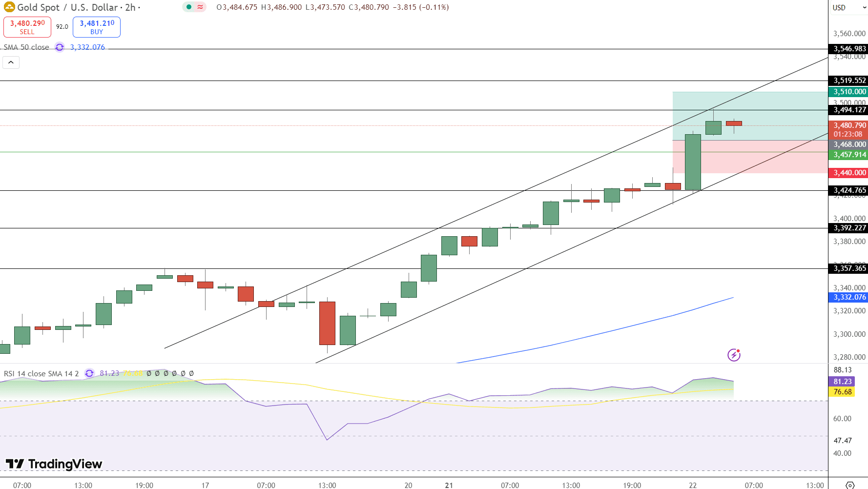The height and width of the screenshot is (489, 868).
Task: Click the 3,332.076 SMA legend value
Action: (87, 47)
